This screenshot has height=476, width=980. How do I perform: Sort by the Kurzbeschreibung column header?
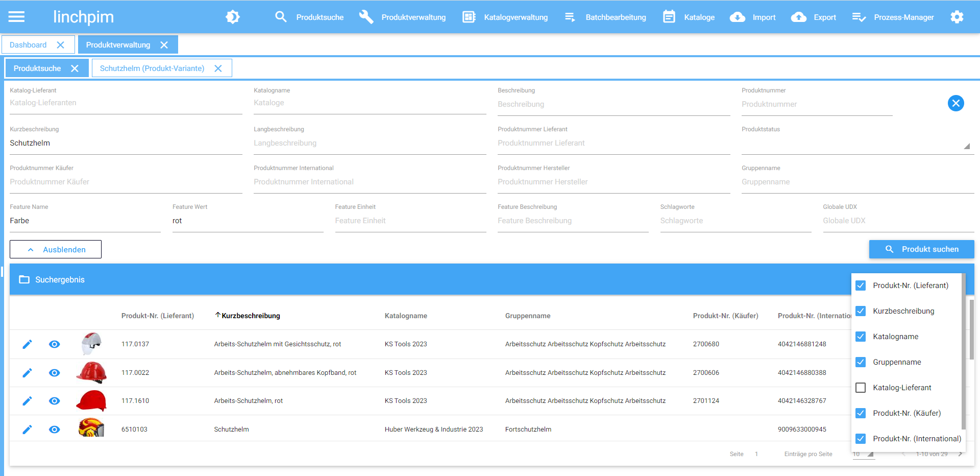pyautogui.click(x=250, y=316)
